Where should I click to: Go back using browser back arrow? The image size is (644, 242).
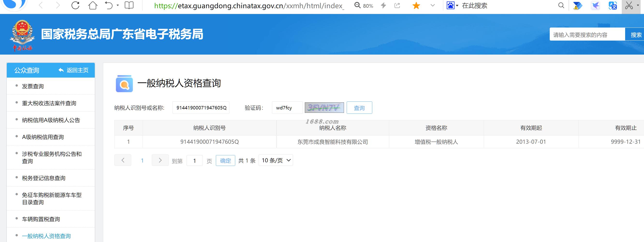41,5
